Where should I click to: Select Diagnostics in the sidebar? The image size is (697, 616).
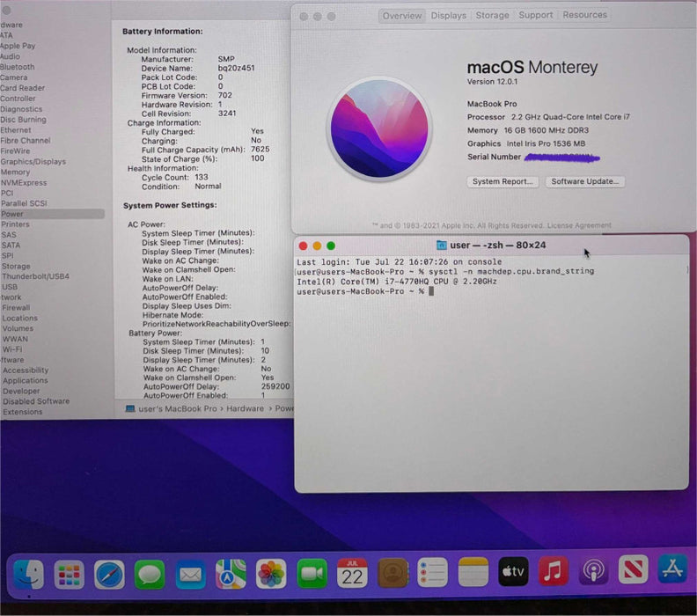pyautogui.click(x=21, y=109)
